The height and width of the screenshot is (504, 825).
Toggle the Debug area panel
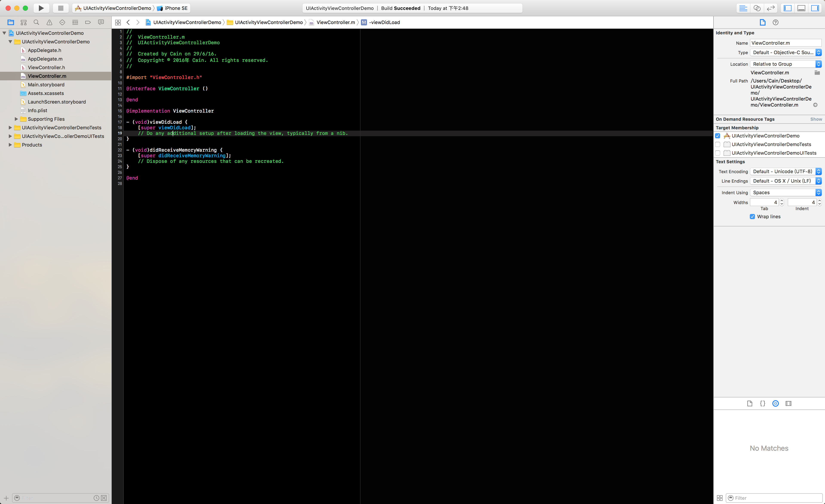click(801, 8)
